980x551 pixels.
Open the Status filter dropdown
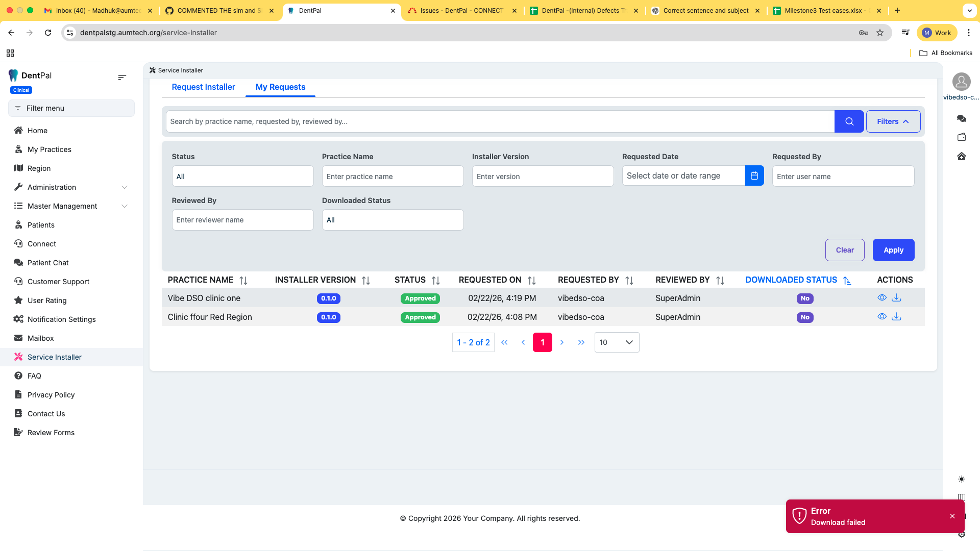[242, 177]
